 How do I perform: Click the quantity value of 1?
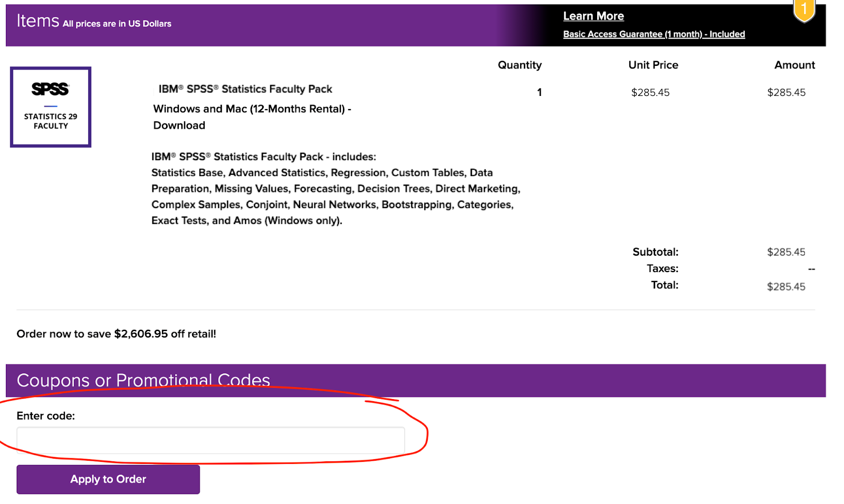(539, 93)
